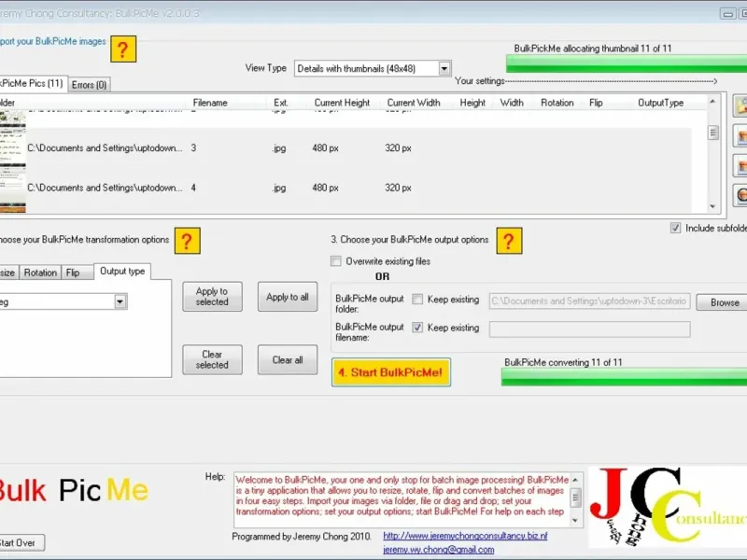Viewport: 747px width, 560px height.
Task: Sort by the Filename column header
Action: click(x=210, y=103)
